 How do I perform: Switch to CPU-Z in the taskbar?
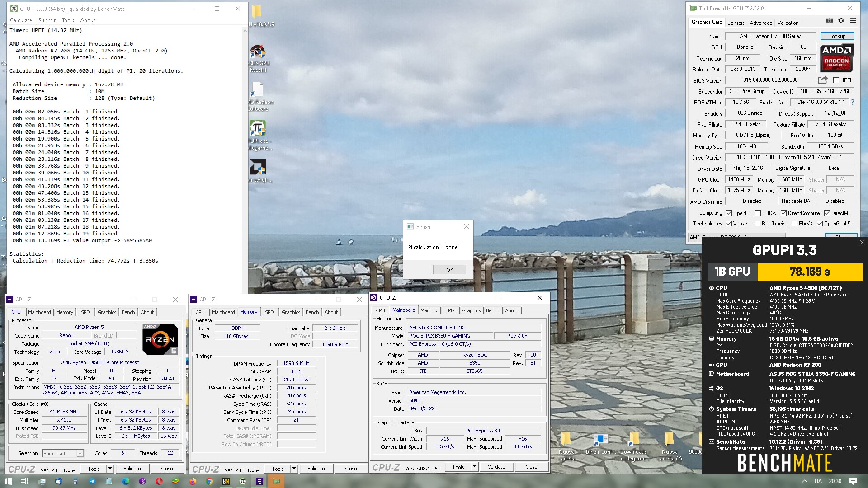pos(259,481)
